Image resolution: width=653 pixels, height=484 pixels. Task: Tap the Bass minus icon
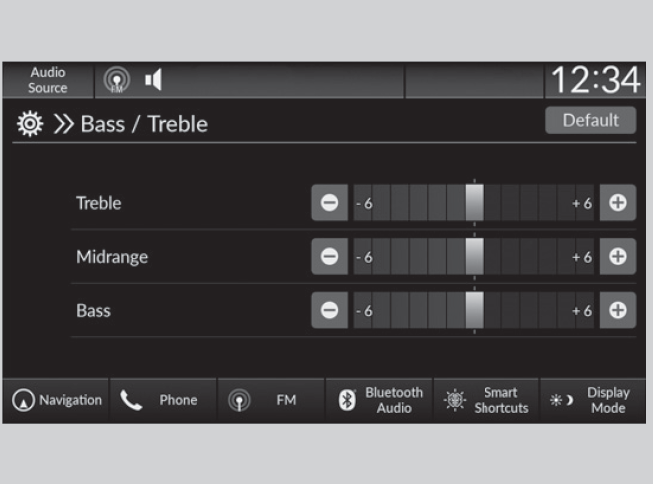tap(329, 310)
